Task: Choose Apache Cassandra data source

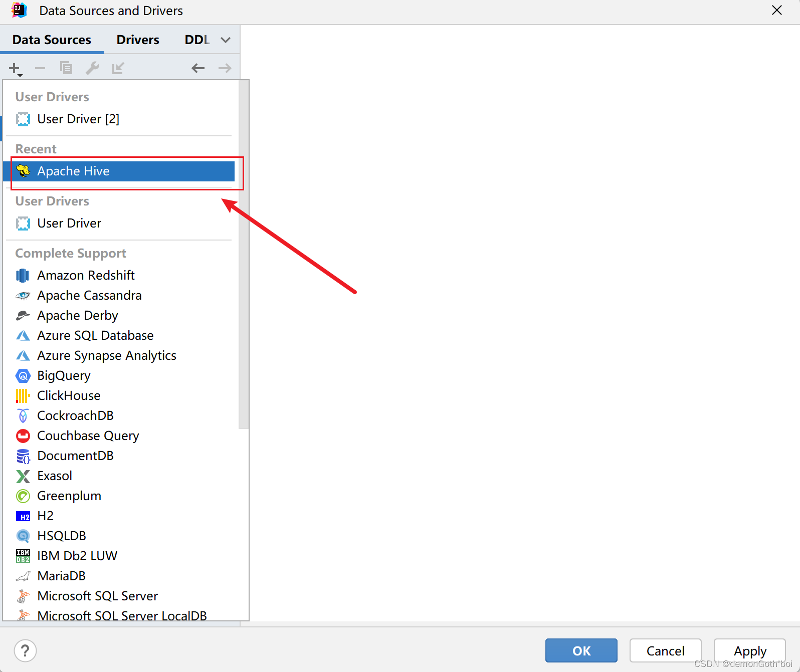Action: tap(119, 295)
